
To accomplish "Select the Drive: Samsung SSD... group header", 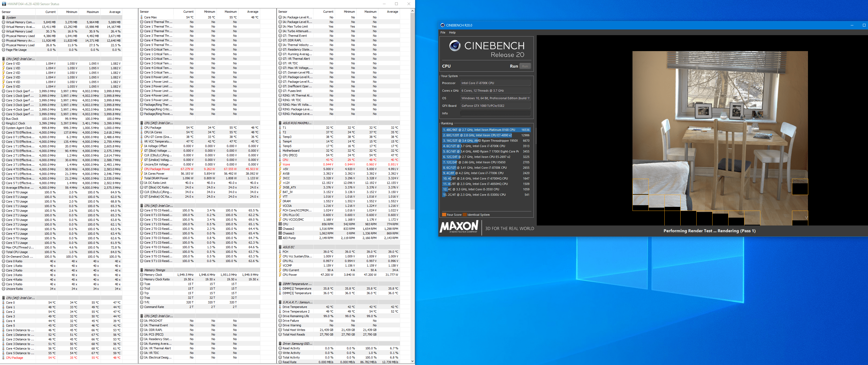I will tap(339, 344).
